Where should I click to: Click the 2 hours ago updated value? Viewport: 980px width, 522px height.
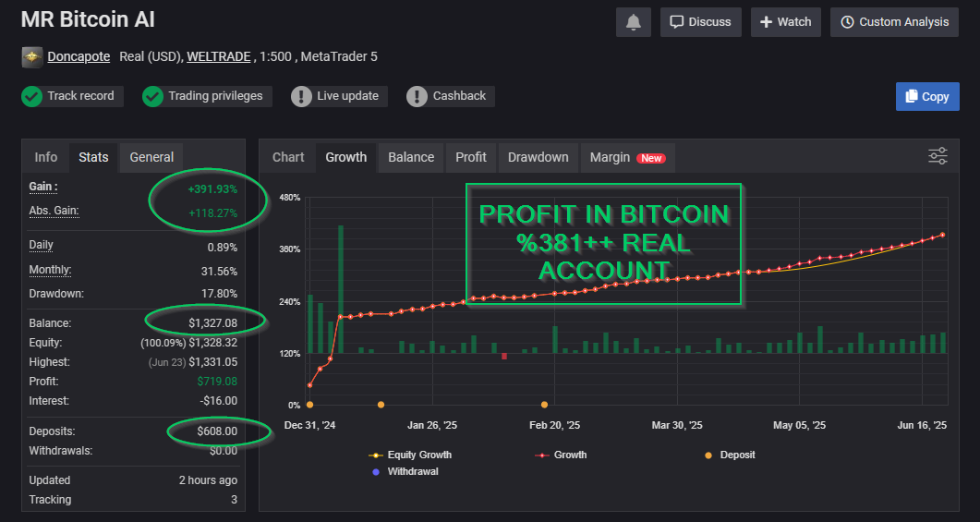208,480
